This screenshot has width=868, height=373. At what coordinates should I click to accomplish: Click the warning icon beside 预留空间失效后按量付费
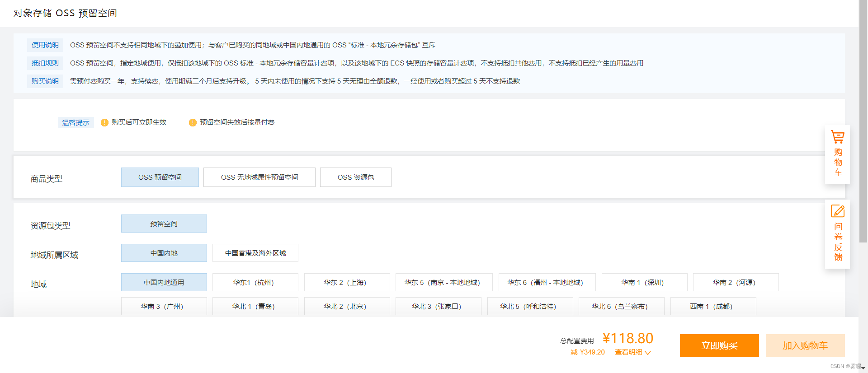pyautogui.click(x=193, y=122)
